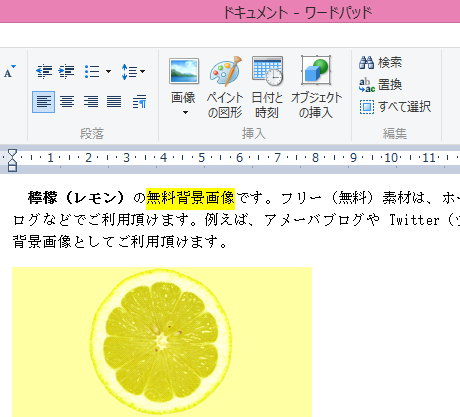Image resolution: width=460 pixels, height=417 pixels.
Task: Click highlighted text 無料背景画像
Action: (x=191, y=198)
